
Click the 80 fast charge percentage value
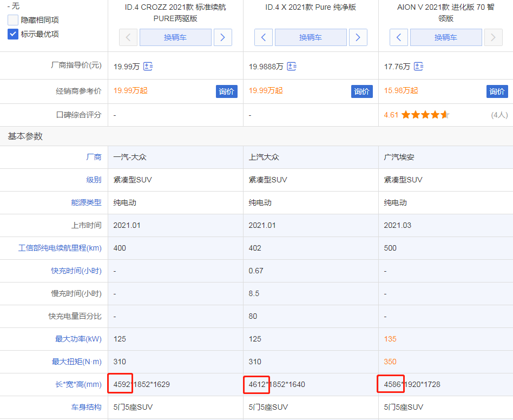pyautogui.click(x=253, y=316)
